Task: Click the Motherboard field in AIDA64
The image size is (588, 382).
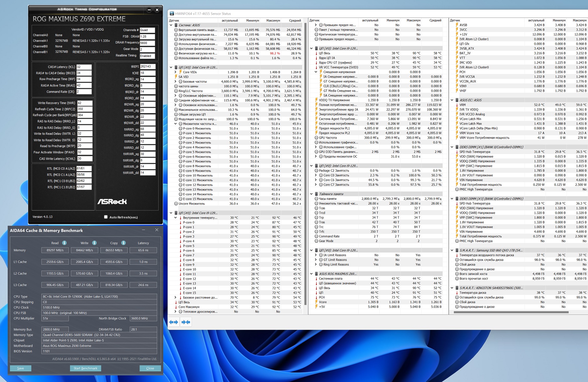Action: click(99, 346)
